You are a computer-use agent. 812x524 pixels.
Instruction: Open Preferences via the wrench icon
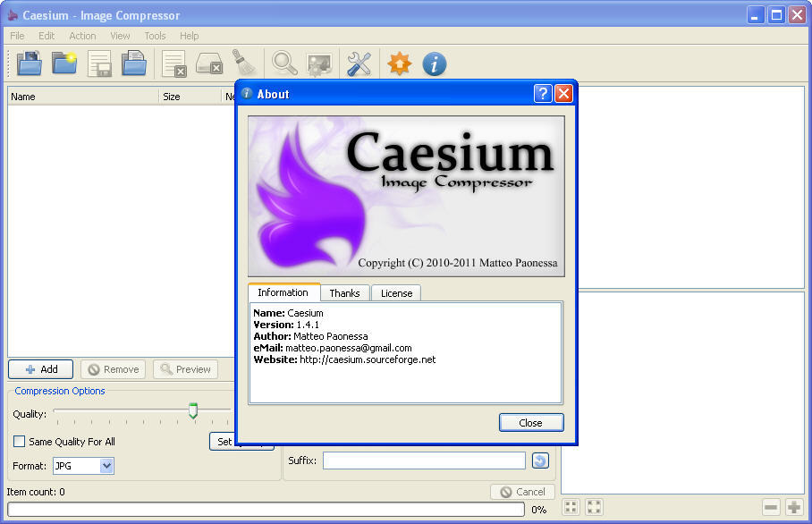[359, 63]
